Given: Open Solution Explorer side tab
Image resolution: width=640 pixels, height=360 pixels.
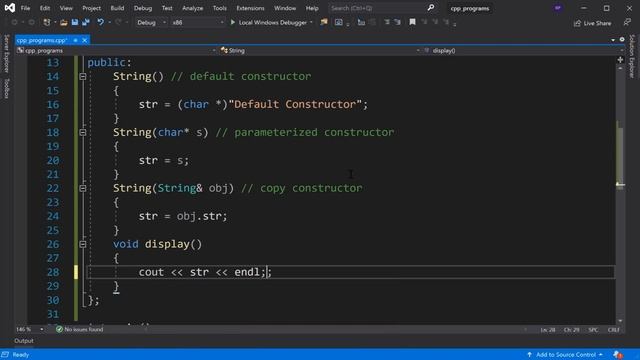Looking at the screenshot, I should click(632, 56).
